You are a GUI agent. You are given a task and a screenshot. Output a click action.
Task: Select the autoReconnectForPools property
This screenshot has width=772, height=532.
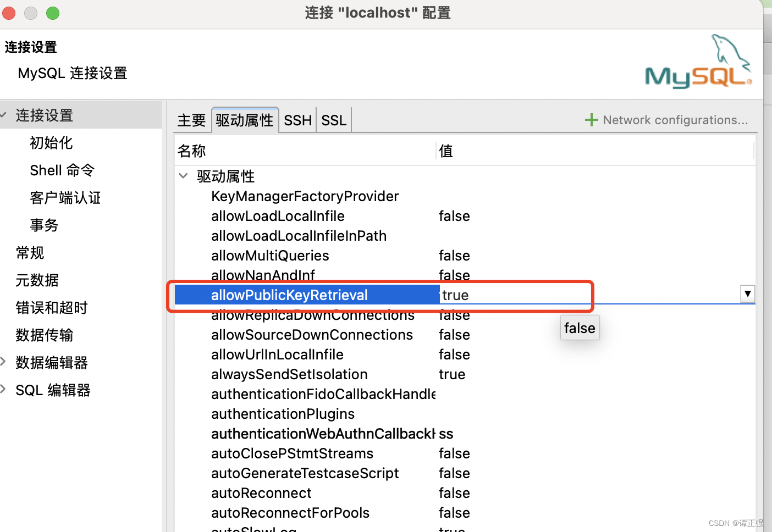pyautogui.click(x=290, y=513)
